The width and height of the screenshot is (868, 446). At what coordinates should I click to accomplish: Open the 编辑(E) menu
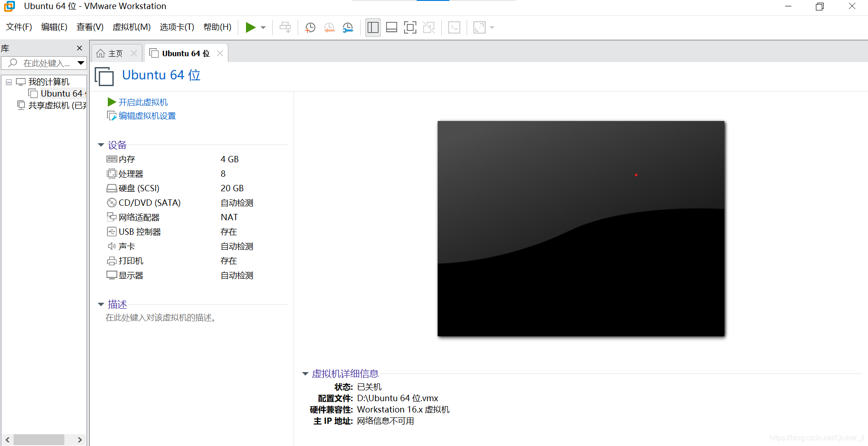54,27
